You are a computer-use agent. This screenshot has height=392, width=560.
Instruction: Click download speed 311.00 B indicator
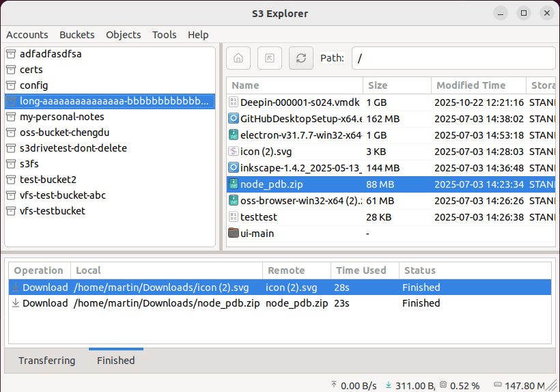(x=410, y=386)
